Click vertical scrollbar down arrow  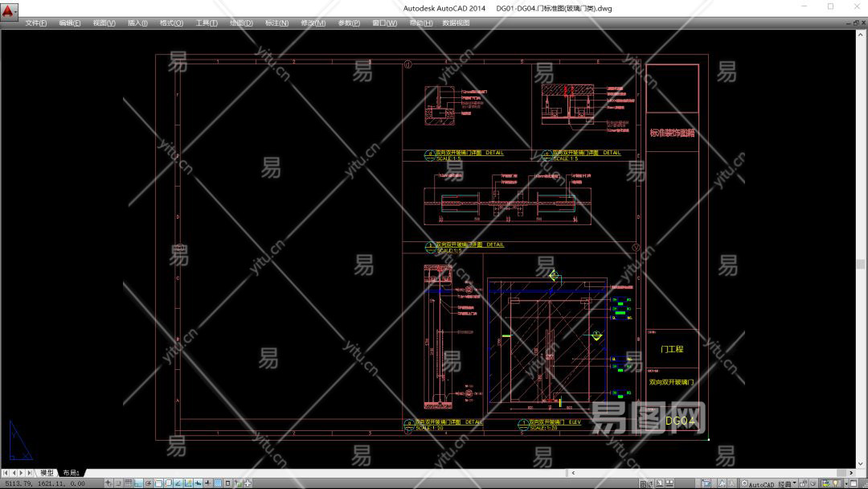861,464
